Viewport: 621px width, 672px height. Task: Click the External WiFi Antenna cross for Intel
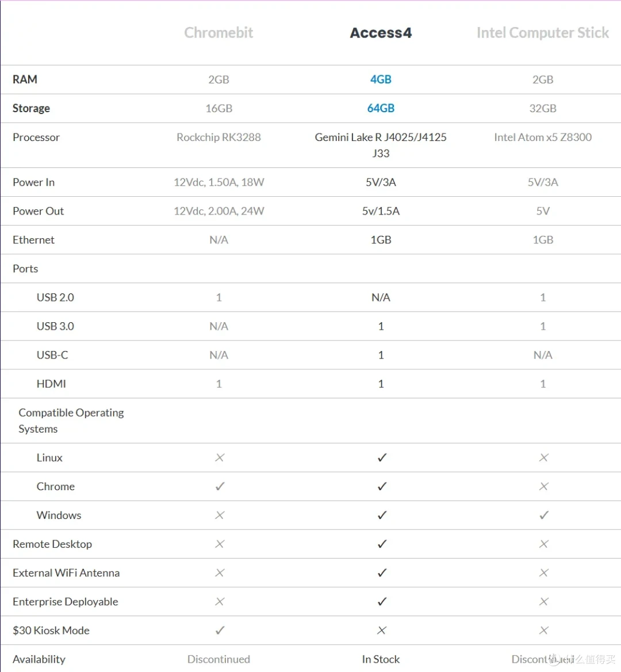point(543,572)
